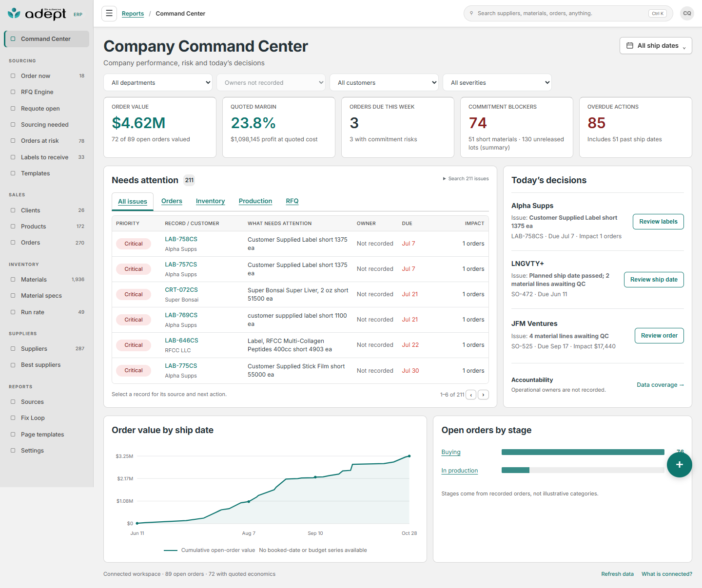Click calendar icon in All ship dates
The height and width of the screenshot is (588, 702).
(630, 45)
